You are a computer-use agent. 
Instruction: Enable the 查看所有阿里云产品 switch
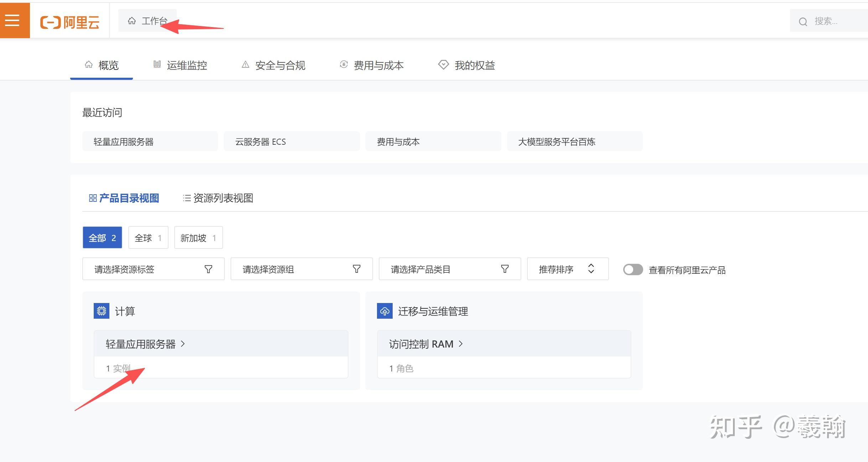(632, 269)
